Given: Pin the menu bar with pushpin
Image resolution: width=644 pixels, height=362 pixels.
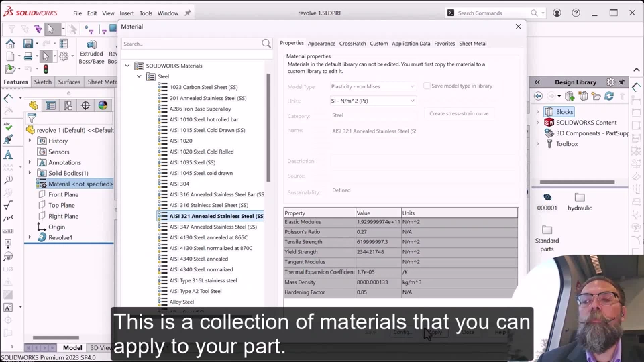Looking at the screenshot, I should 188,13.
